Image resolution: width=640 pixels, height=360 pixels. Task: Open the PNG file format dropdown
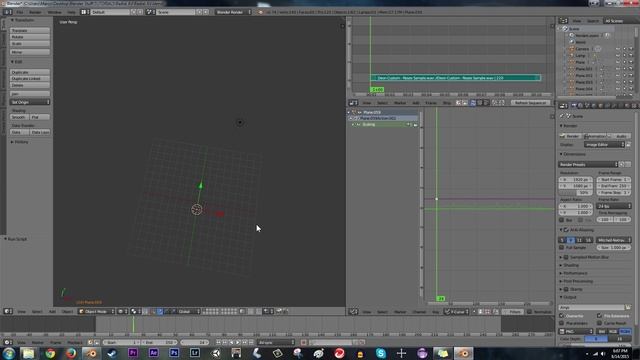pos(576,331)
